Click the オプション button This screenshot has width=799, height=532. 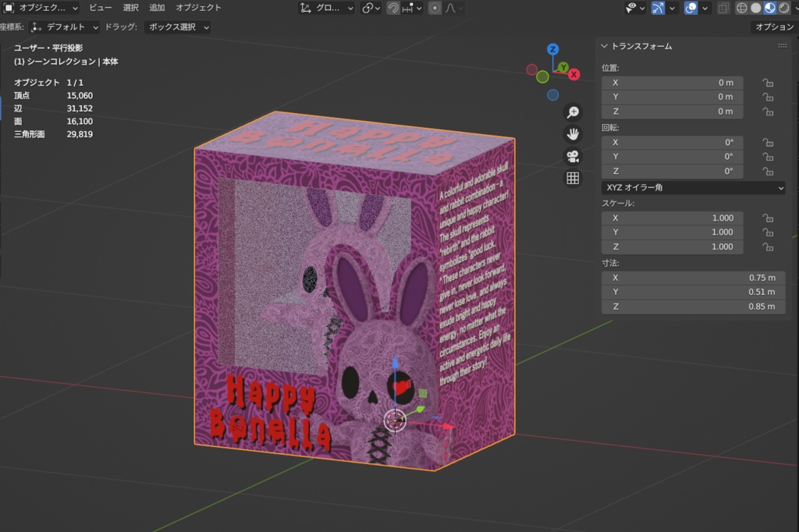click(x=774, y=27)
